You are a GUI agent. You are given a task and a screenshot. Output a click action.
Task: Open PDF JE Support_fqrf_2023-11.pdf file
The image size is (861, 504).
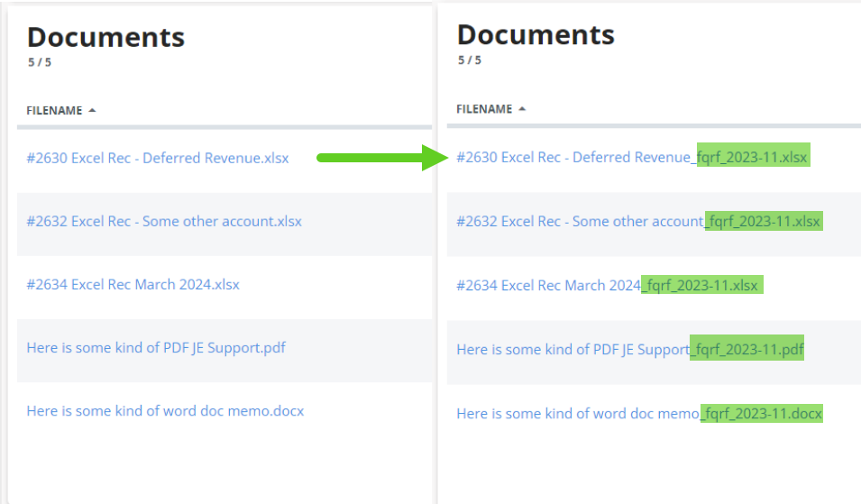629,349
